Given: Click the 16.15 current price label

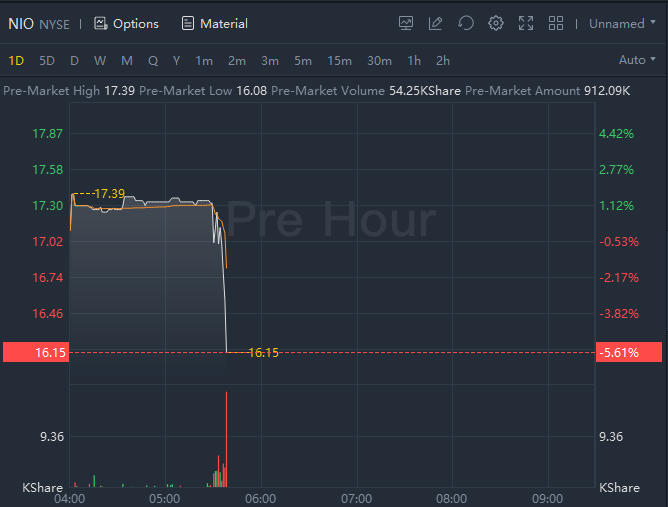Looking at the screenshot, I should (x=35, y=352).
